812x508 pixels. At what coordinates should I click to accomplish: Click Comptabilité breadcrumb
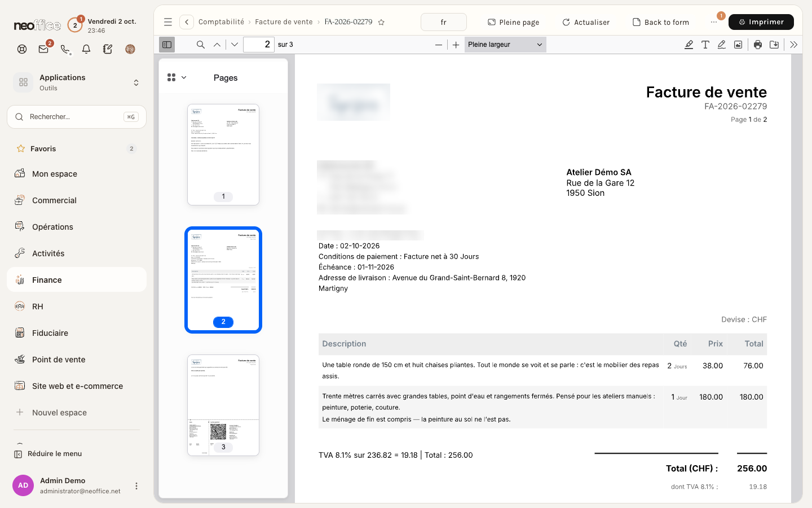pyautogui.click(x=221, y=22)
